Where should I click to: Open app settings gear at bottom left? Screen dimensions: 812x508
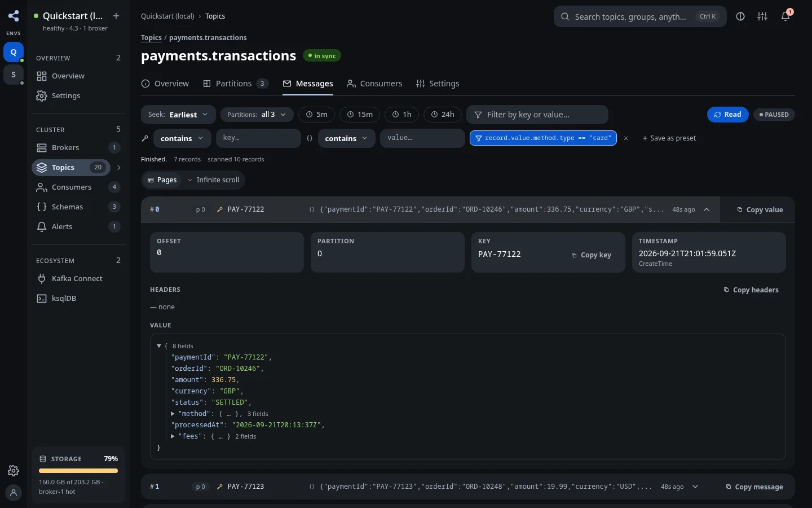[x=14, y=471]
